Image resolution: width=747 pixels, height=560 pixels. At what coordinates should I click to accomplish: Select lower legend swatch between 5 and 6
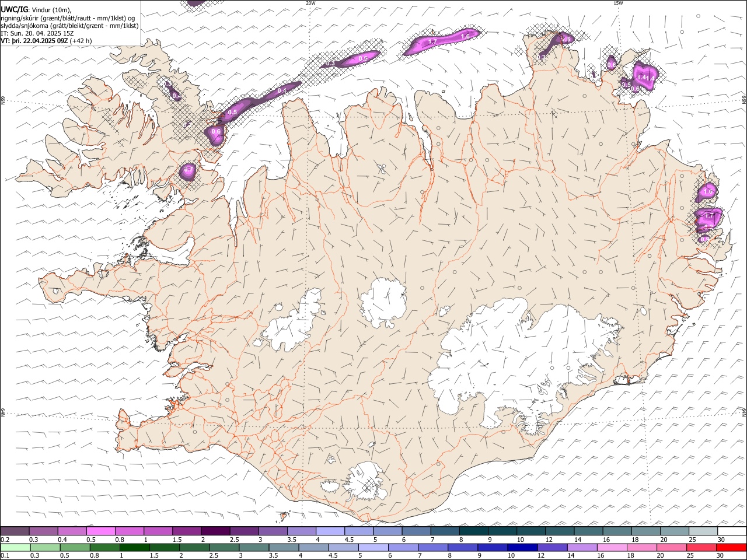click(x=373, y=547)
